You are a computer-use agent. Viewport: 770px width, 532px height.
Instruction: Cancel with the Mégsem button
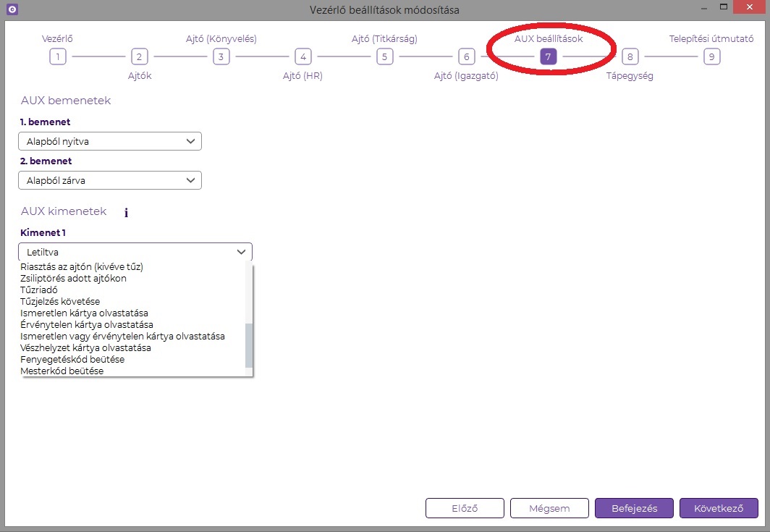pos(549,508)
